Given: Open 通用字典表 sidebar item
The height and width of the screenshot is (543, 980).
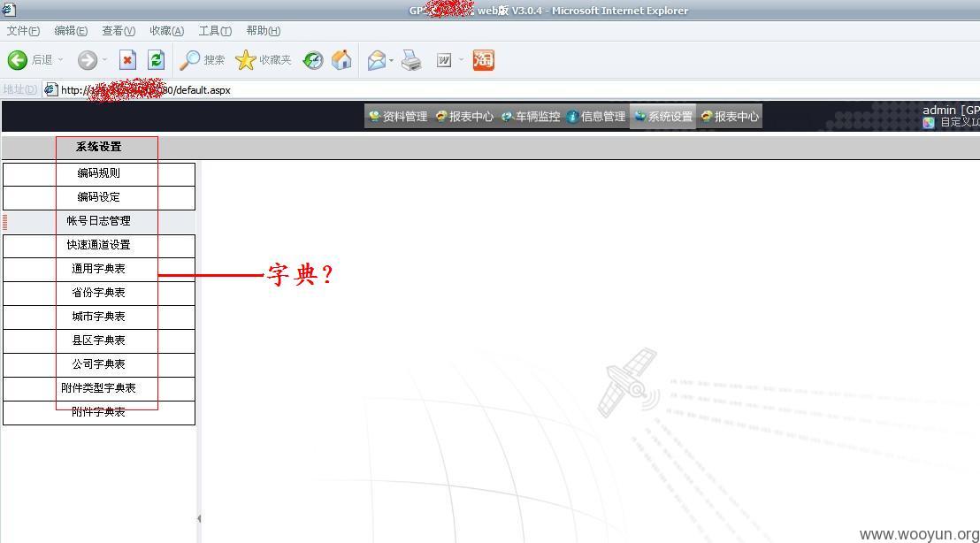Looking at the screenshot, I should tap(99, 270).
